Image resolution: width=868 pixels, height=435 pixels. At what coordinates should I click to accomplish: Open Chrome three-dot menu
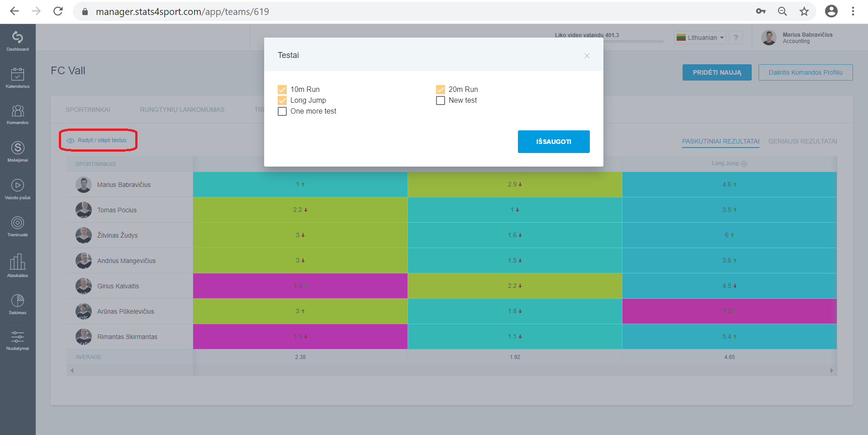point(853,11)
